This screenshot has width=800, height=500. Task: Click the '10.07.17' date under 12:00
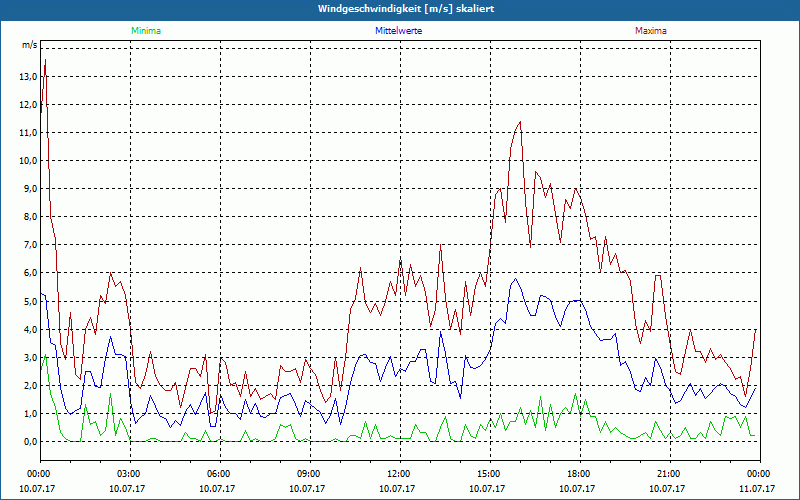click(x=397, y=488)
